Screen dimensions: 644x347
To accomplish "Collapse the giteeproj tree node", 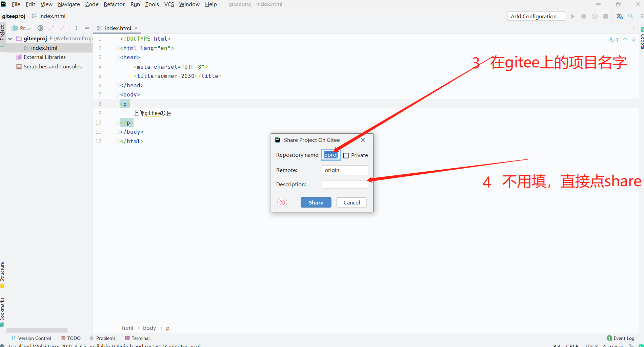I will pos(10,39).
